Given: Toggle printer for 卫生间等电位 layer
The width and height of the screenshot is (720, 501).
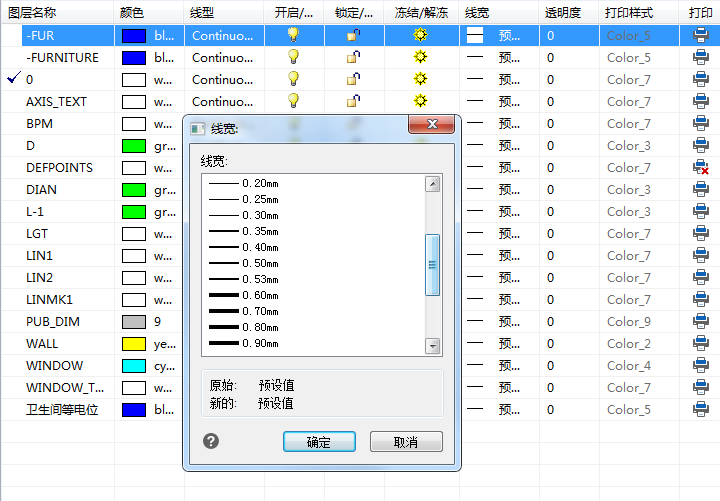Looking at the screenshot, I should 700,409.
